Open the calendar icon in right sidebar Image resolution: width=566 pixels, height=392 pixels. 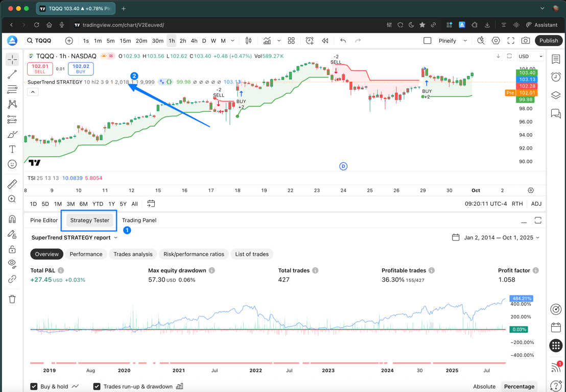tap(556, 328)
